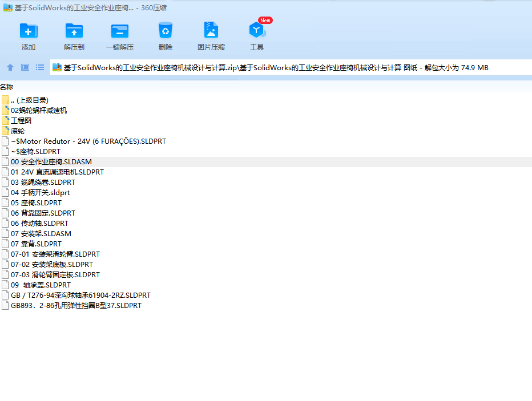Select 07-02 安装架底板.SLDPRT file

(x=52, y=265)
